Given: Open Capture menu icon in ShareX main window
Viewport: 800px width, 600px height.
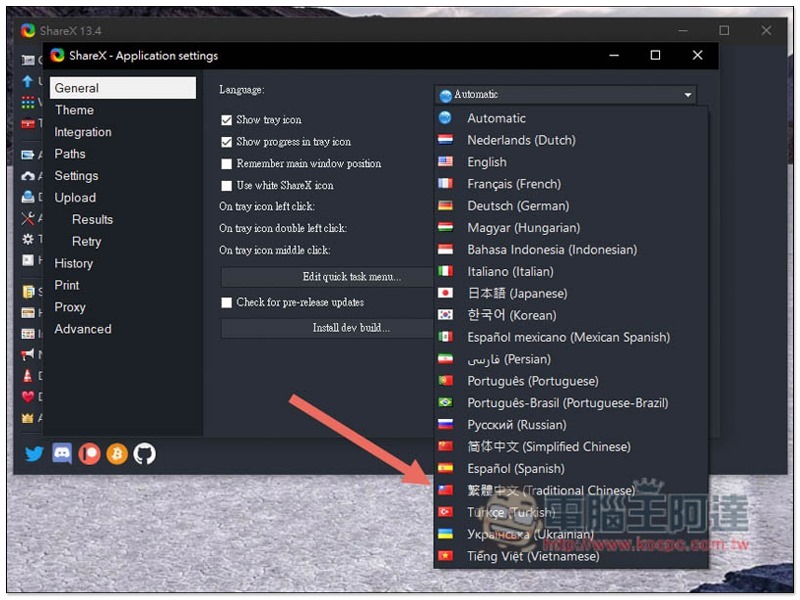Looking at the screenshot, I should pos(28,60).
